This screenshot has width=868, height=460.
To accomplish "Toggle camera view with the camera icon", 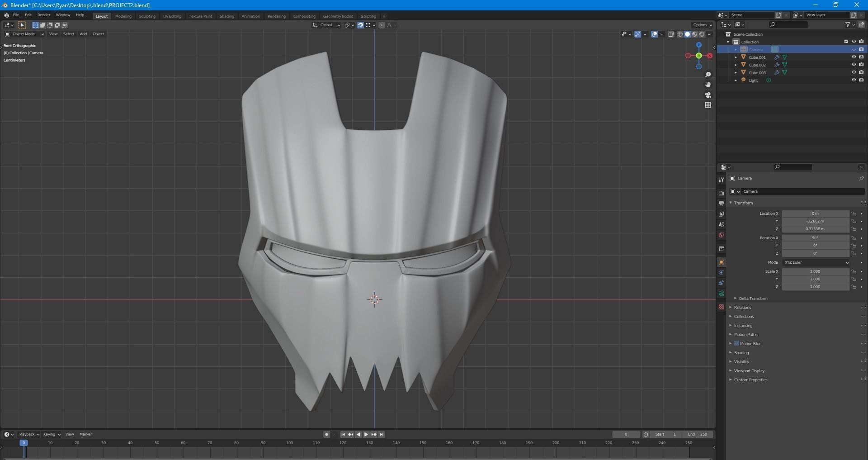I will tap(708, 95).
